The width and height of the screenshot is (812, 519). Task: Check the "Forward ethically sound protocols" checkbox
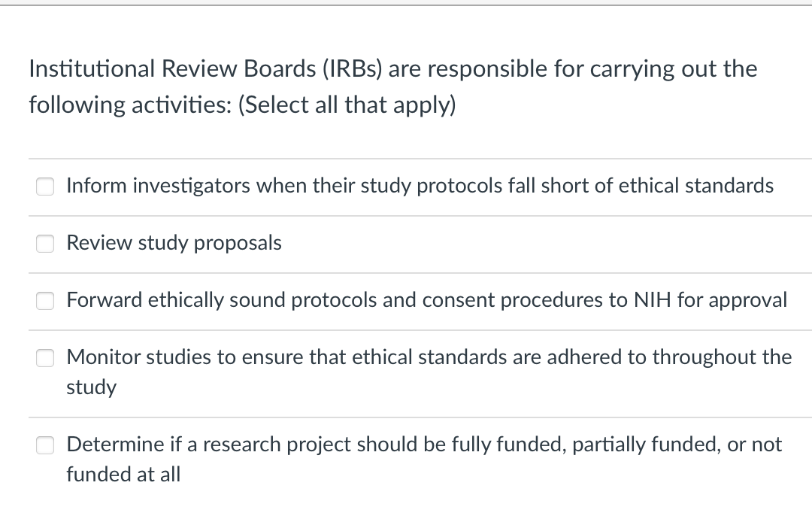click(x=45, y=300)
